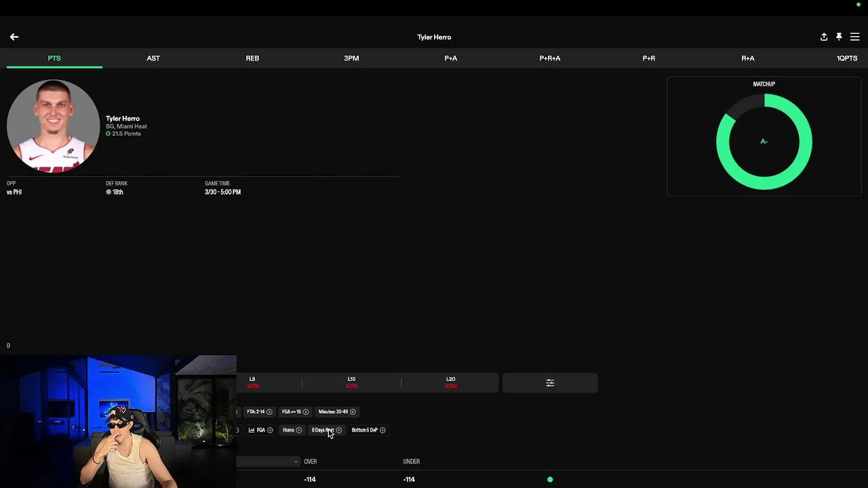Screen dimensions: 868x488
Task: Click the 21.5 Points line text
Action: point(126,134)
